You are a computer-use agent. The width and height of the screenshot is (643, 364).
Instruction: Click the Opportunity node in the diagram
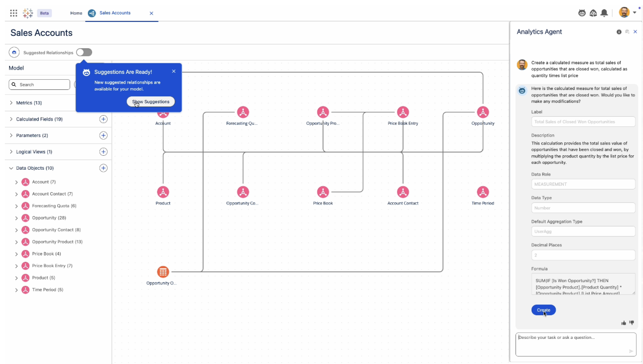(483, 112)
